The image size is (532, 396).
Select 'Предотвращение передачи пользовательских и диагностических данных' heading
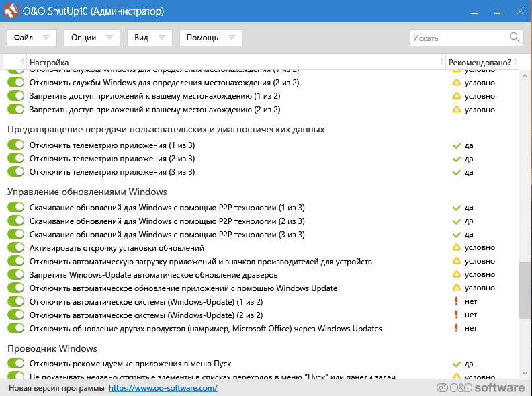pyautogui.click(x=166, y=129)
